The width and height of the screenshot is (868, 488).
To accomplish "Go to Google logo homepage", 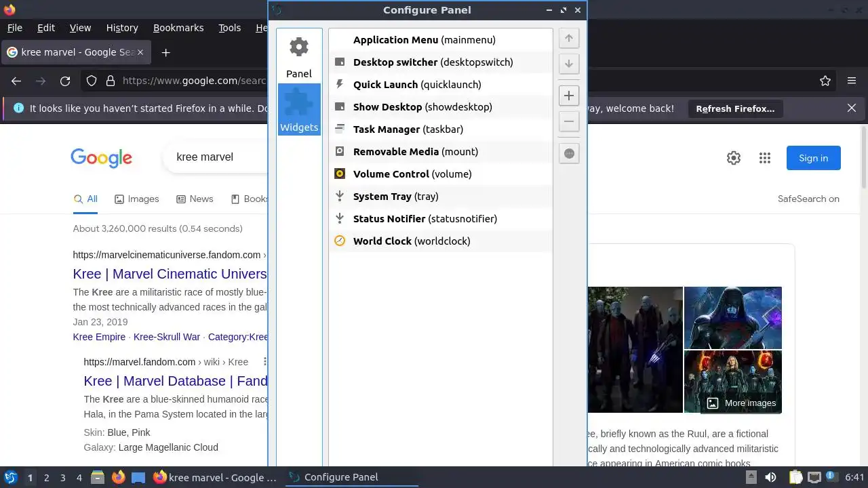I will coord(101,157).
